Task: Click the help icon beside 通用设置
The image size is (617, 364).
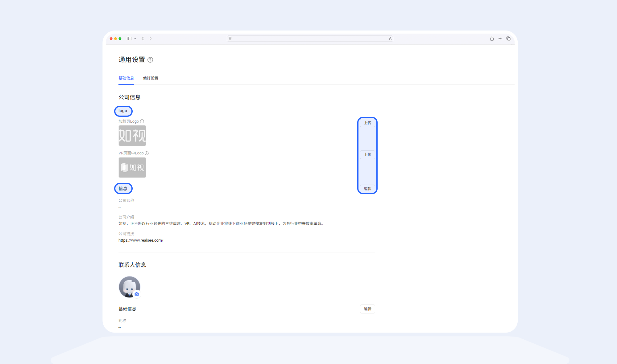Action: click(150, 60)
